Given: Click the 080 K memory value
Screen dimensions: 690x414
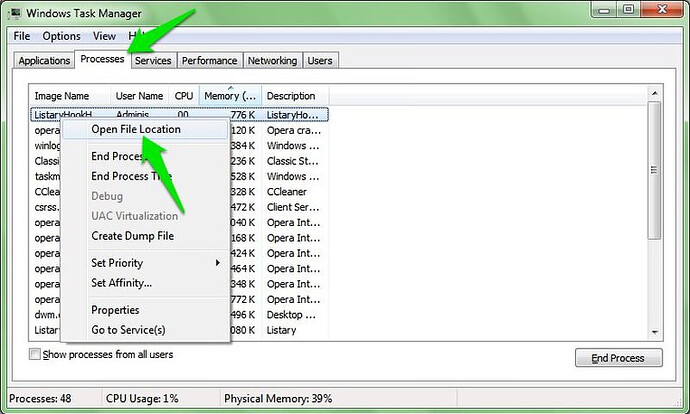Looking at the screenshot, I should pos(242,330).
